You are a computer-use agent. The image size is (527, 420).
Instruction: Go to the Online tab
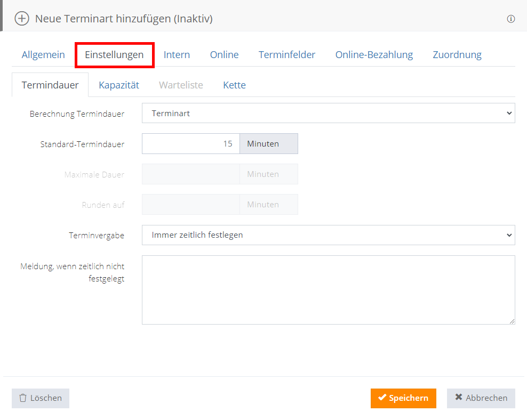224,55
